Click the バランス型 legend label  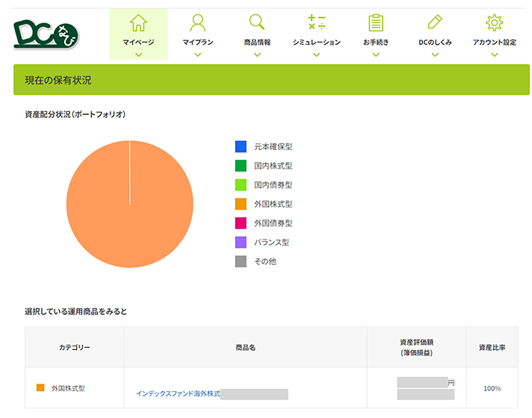pos(272,243)
